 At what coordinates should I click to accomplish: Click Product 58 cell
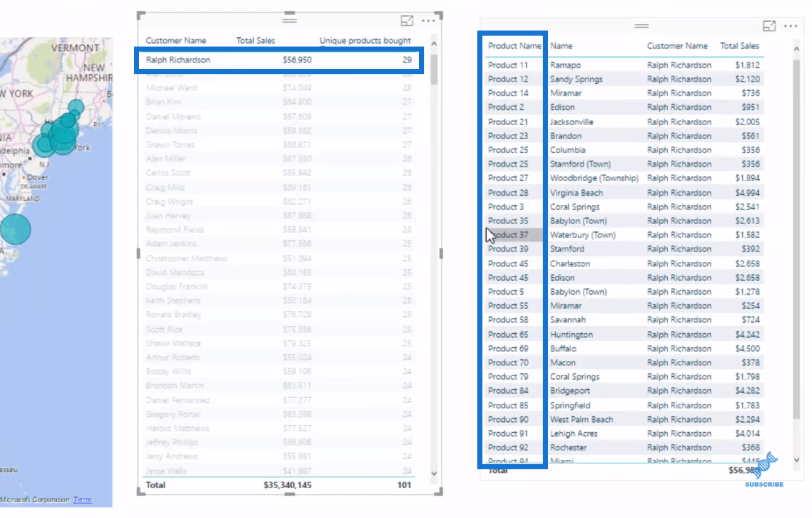coord(508,319)
